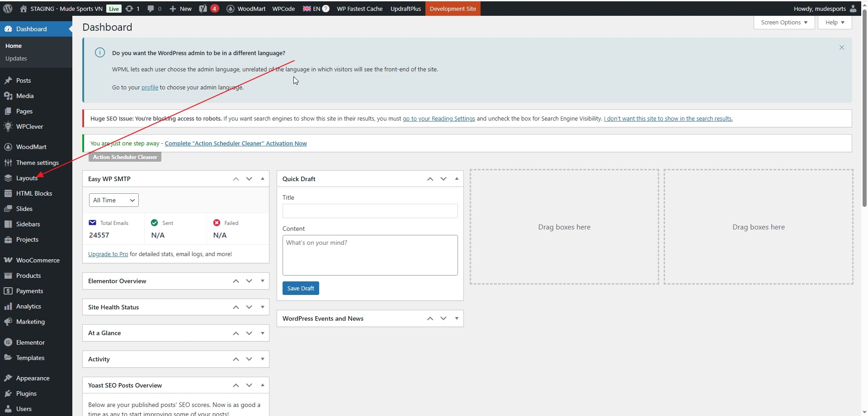Click the Sidebars icon in sidebar
Image resolution: width=868 pixels, height=416 pixels.
click(x=8, y=224)
